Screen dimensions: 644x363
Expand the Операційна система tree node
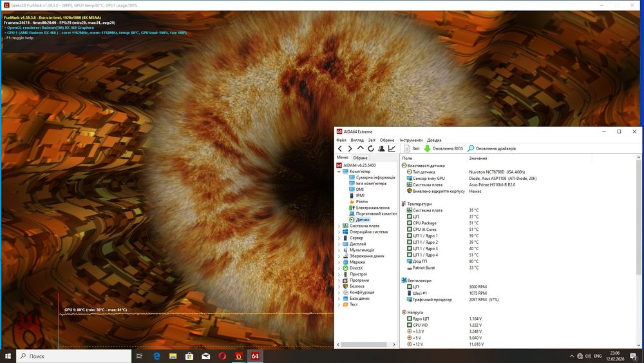click(339, 232)
